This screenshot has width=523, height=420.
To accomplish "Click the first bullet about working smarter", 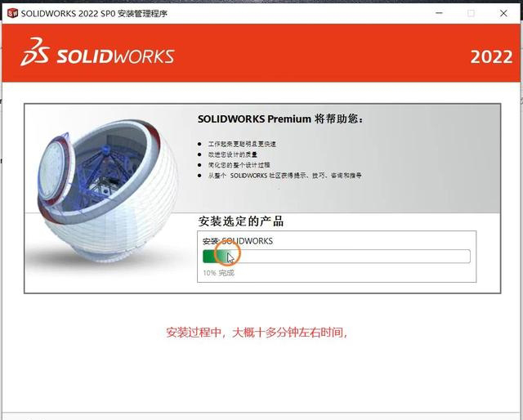I will 242,144.
